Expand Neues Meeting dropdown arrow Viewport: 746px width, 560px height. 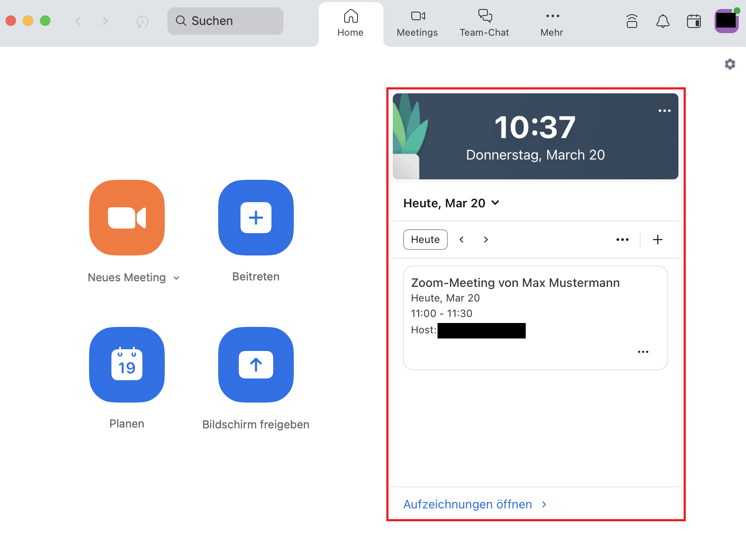point(176,278)
